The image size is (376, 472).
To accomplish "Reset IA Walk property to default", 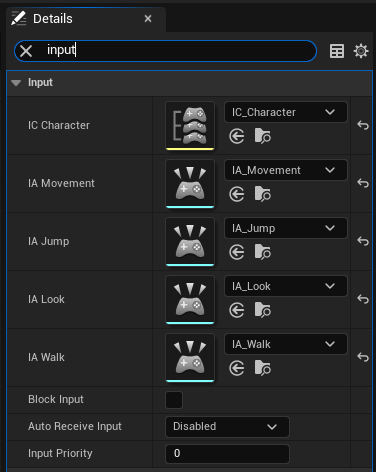I will [x=363, y=357].
